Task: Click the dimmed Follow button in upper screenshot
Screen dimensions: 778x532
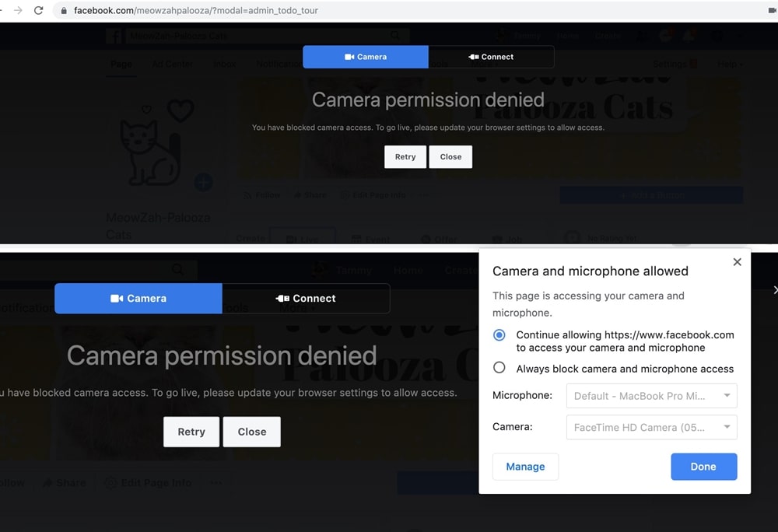Action: [x=262, y=195]
